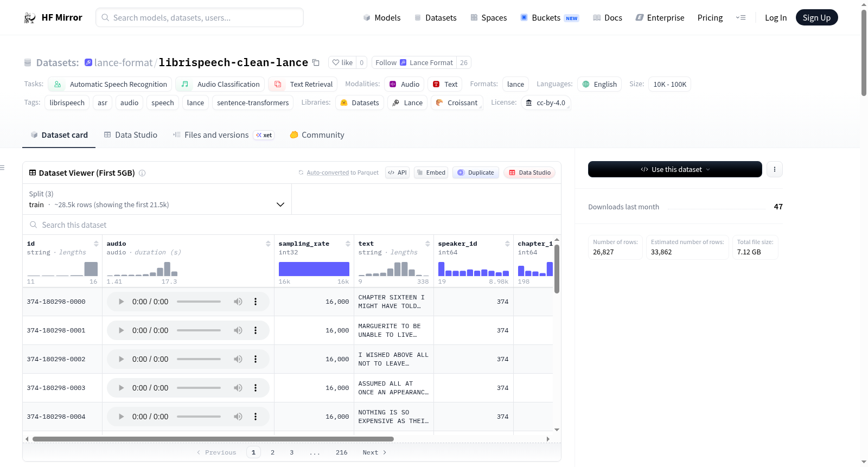Click the table horizontal scrollbar
Screen dimensions: 868x467
click(213, 439)
